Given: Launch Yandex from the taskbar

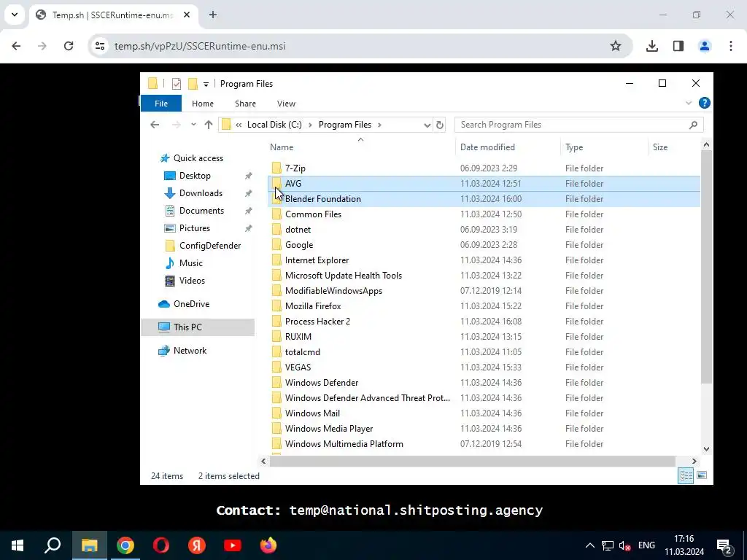Looking at the screenshot, I should point(197,545).
